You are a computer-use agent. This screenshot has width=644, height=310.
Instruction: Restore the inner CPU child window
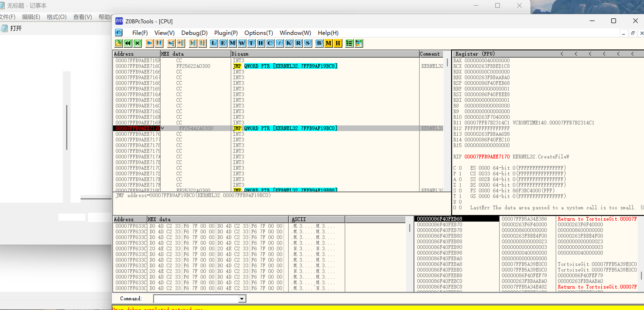[633, 33]
